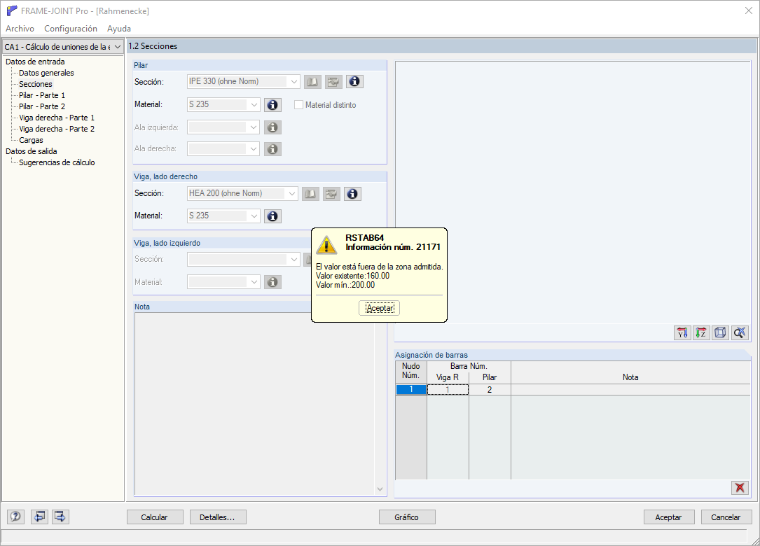Edit Pilar section parameters icon
This screenshot has height=546, width=760.
point(333,81)
